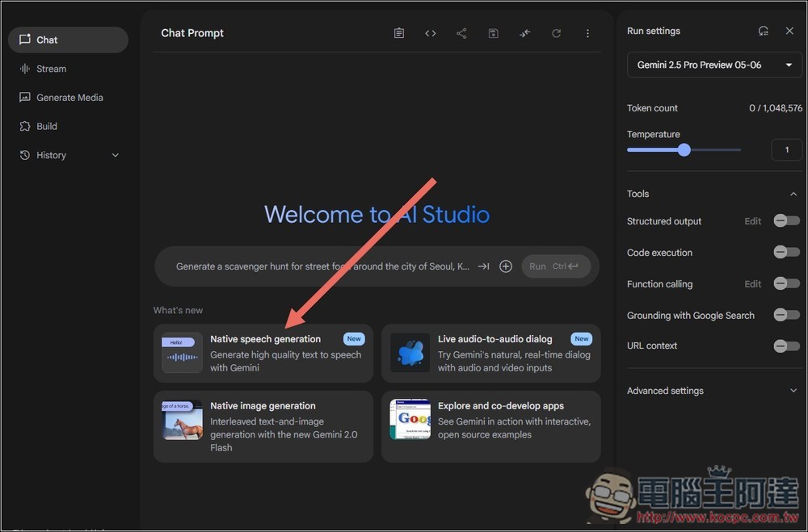
Task: Click the share prompt icon
Action: (x=461, y=33)
